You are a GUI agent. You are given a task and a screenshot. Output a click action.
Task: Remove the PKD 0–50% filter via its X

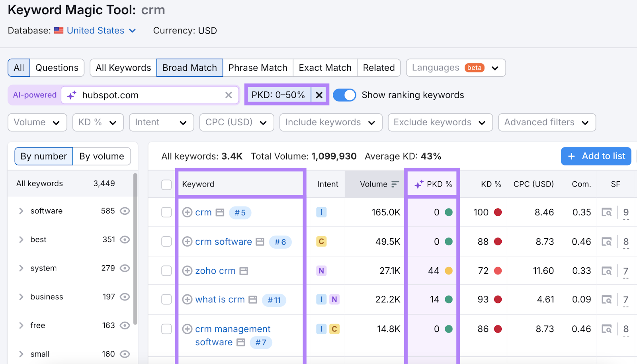(318, 95)
